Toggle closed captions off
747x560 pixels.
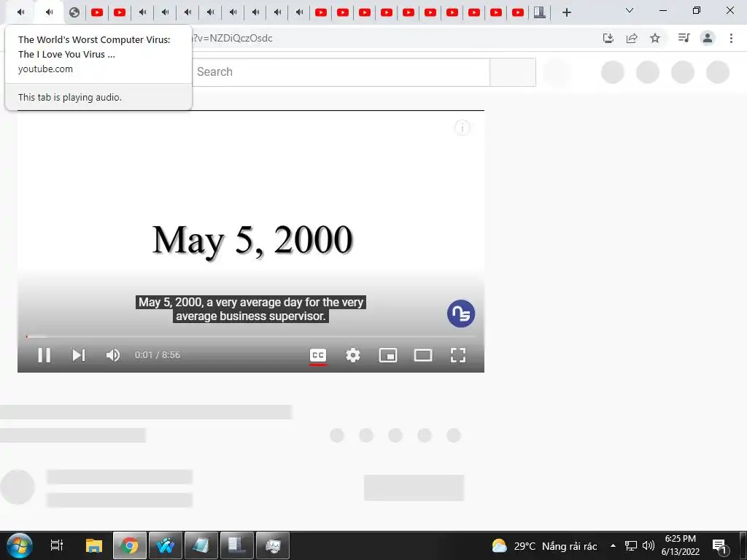[x=318, y=355]
